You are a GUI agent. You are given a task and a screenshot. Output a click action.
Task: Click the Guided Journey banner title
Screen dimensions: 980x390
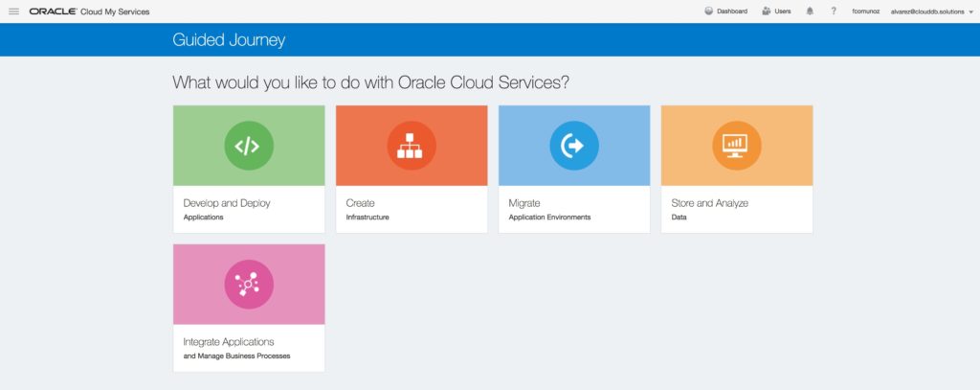[229, 40]
